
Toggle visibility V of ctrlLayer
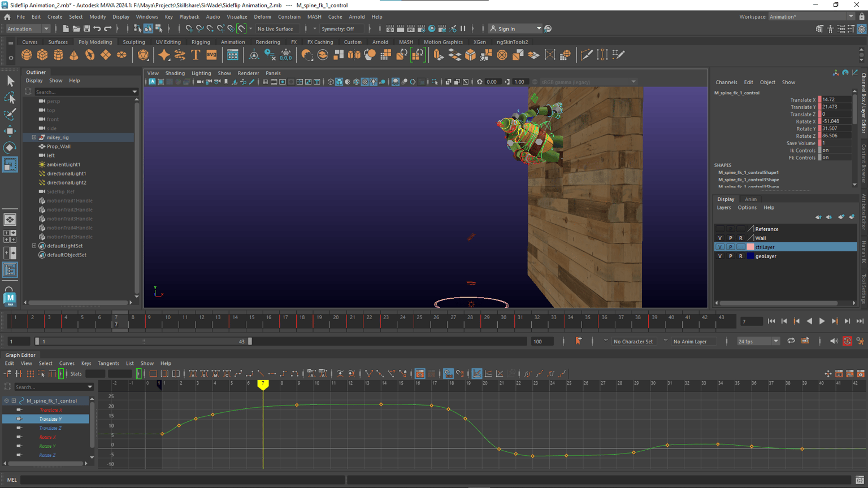point(720,247)
